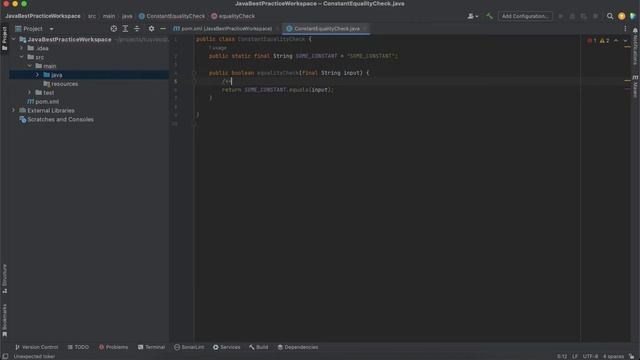Click UTF-8 encoding in status bar
The height and width of the screenshot is (360, 640).
pos(590,357)
